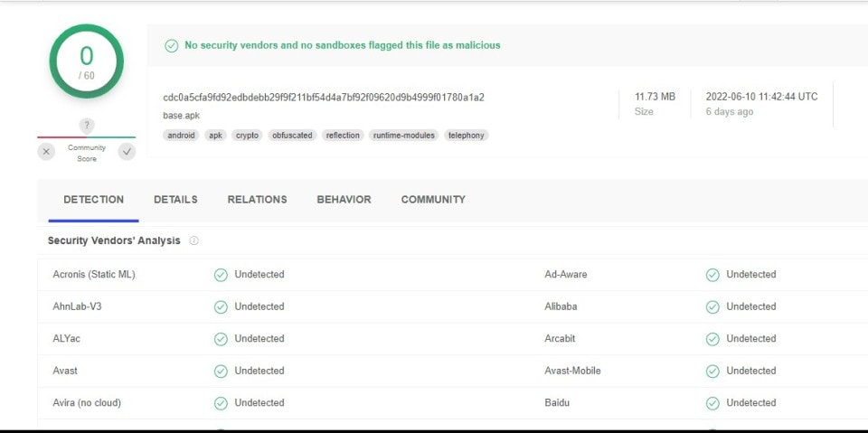The height and width of the screenshot is (433, 868).
Task: Click the Avast vendor name
Action: click(x=65, y=371)
